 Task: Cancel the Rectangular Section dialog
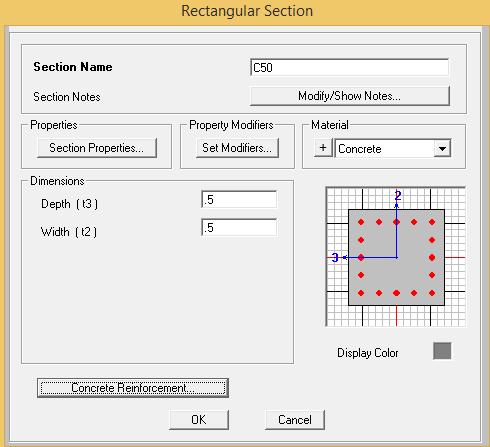click(x=295, y=420)
